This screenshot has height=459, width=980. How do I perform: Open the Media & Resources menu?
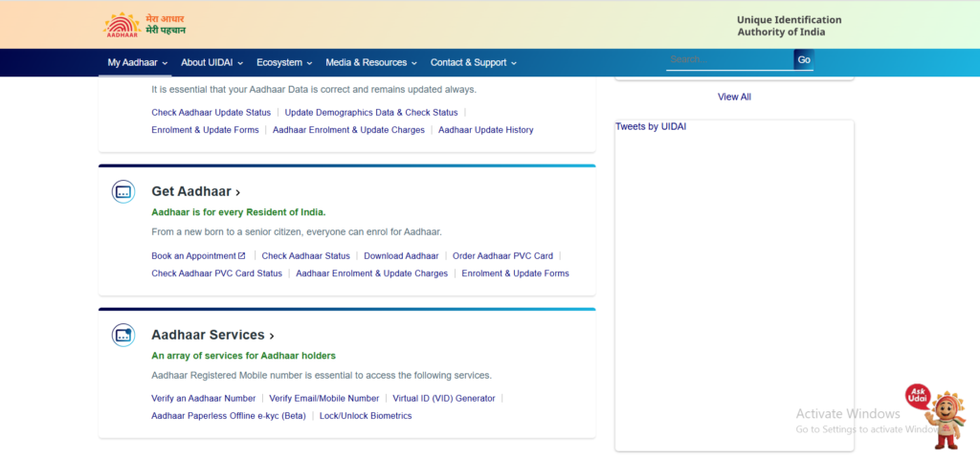coord(371,62)
